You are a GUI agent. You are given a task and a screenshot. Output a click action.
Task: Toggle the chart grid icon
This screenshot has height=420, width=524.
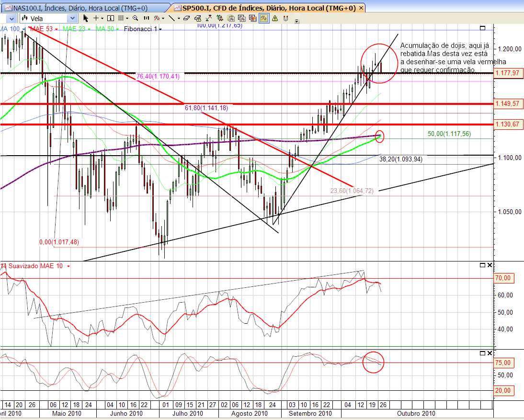[x=121, y=18]
